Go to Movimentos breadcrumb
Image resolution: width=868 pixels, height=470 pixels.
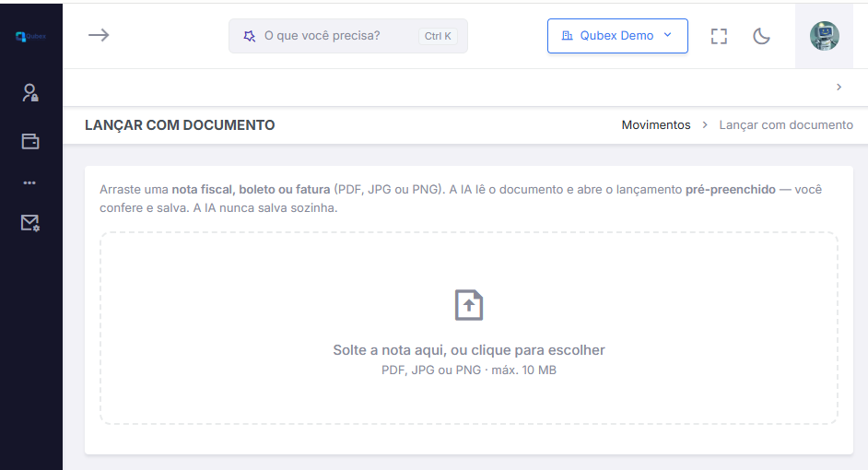pyautogui.click(x=656, y=125)
